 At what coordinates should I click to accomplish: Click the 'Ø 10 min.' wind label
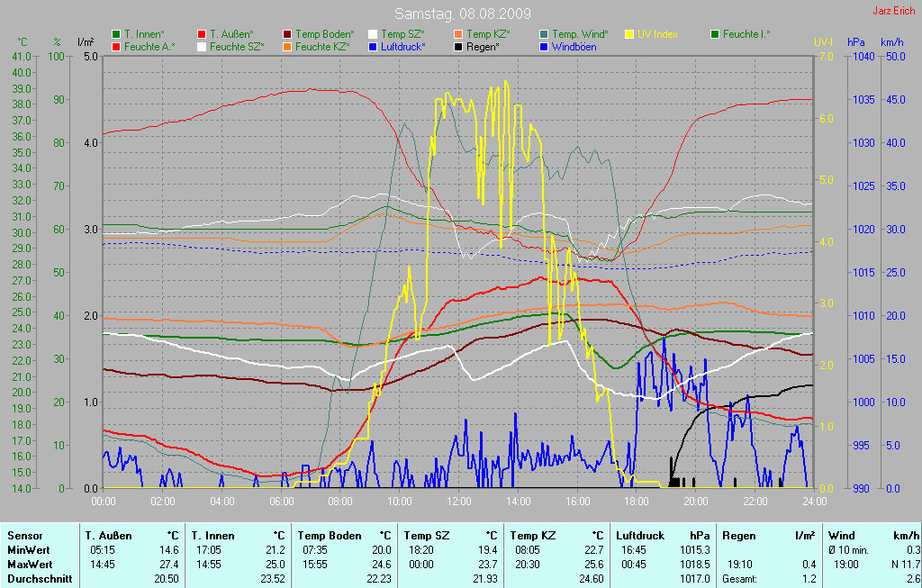coord(848,550)
